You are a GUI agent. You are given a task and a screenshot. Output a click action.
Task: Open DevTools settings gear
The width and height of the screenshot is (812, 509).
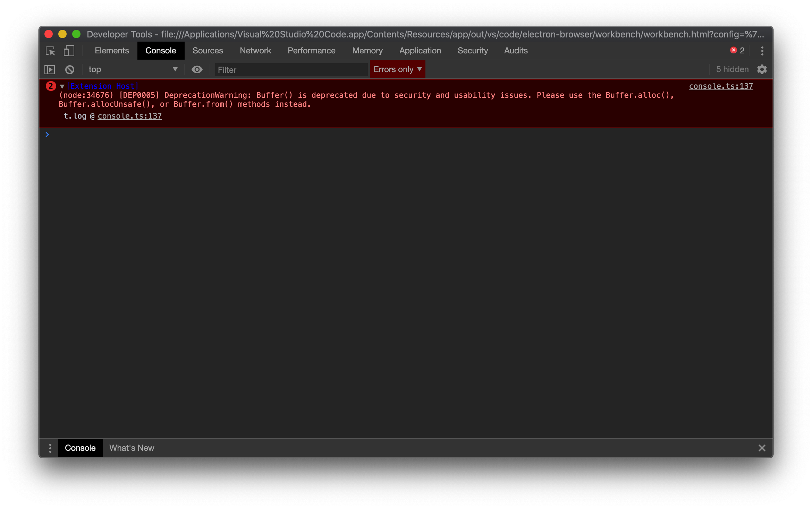point(762,69)
